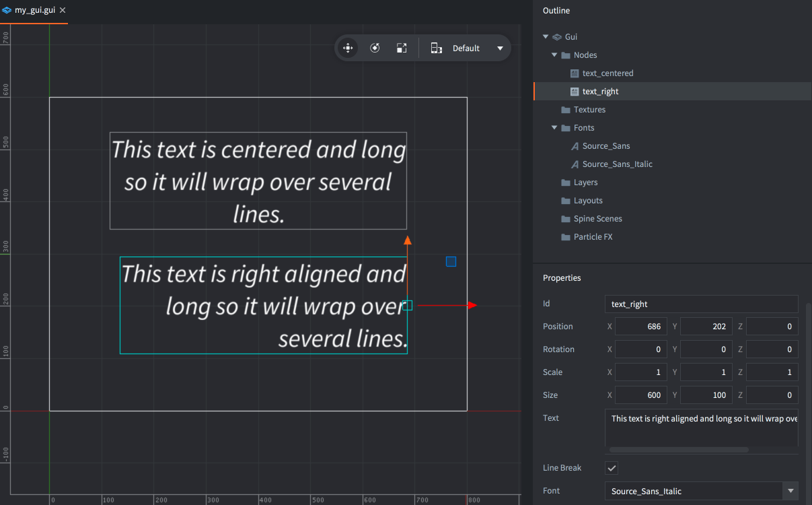Collapse the root Gui tree node
This screenshot has height=505, width=812.
tap(546, 37)
